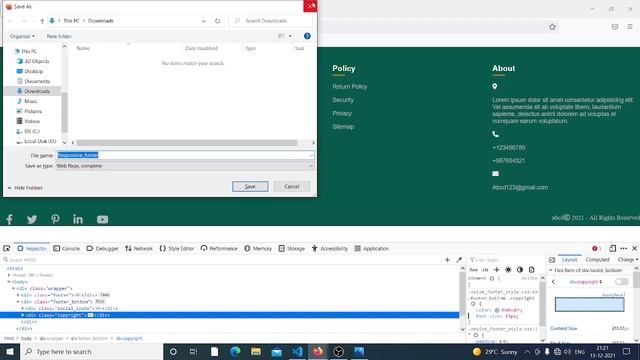Open Visual Studio Code from the taskbar
Viewport: 640px width, 360px height.
pyautogui.click(x=297, y=351)
